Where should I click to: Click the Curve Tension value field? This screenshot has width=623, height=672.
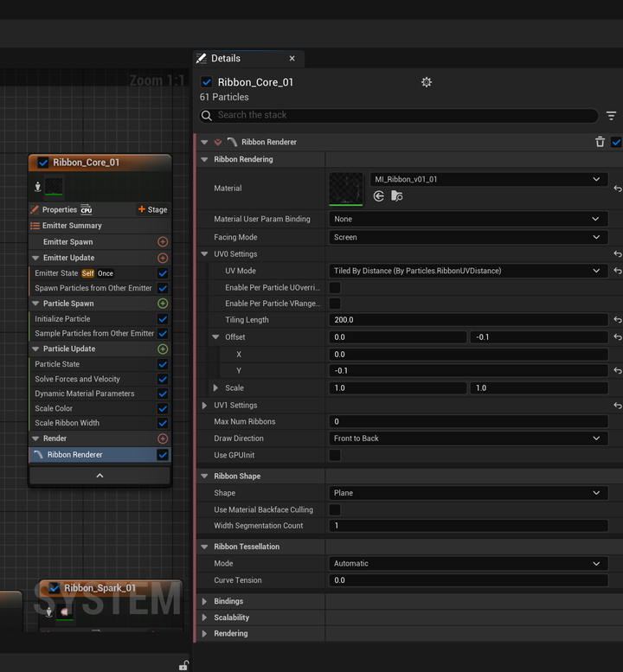tap(468, 580)
